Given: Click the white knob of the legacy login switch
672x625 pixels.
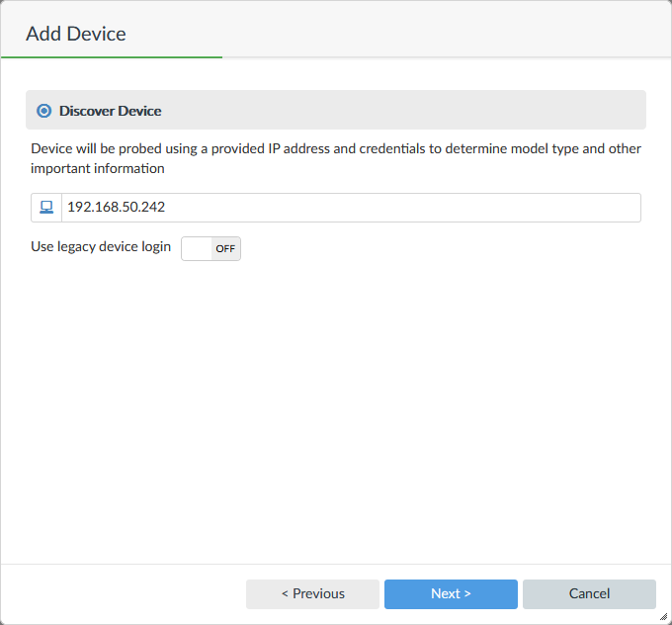Looking at the screenshot, I should pos(197,248).
